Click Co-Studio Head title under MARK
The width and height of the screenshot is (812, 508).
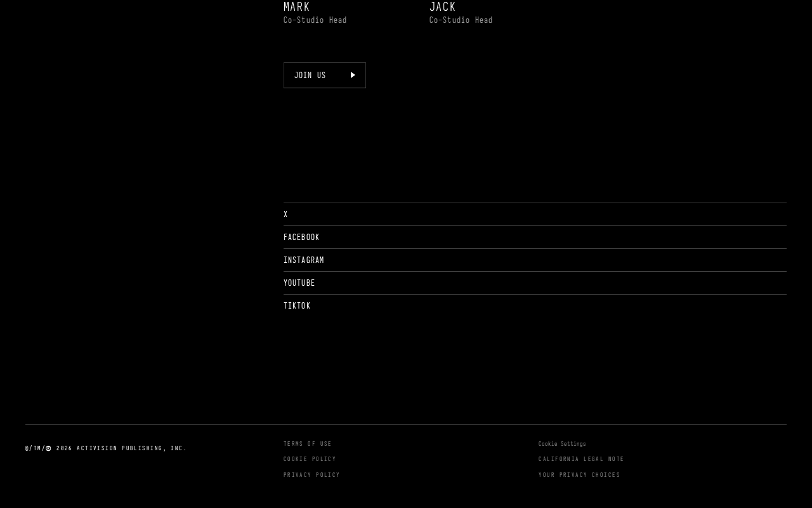pyautogui.click(x=315, y=20)
